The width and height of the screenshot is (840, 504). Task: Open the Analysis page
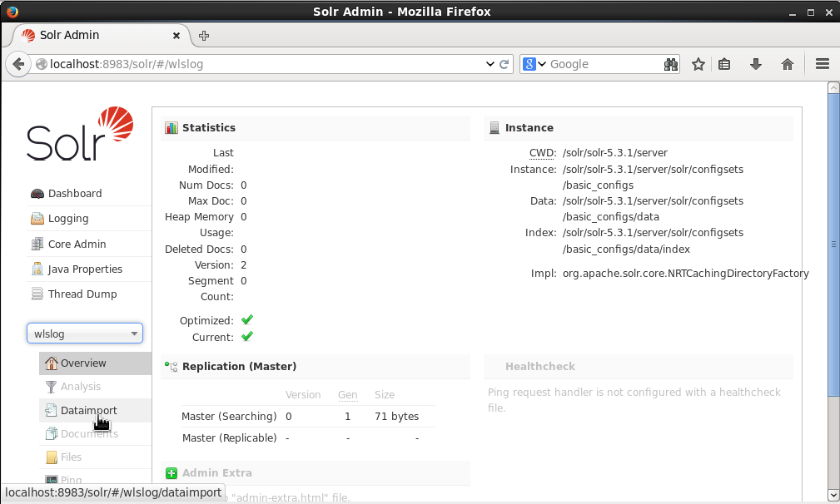81,386
